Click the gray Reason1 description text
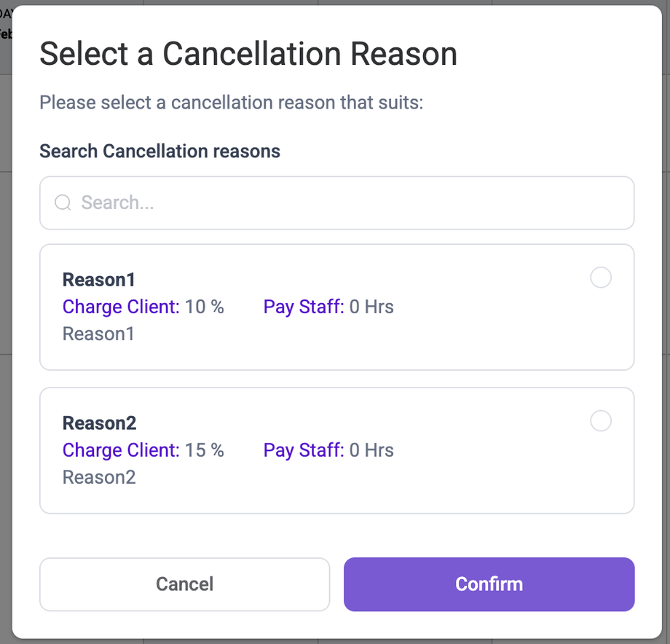 99,334
